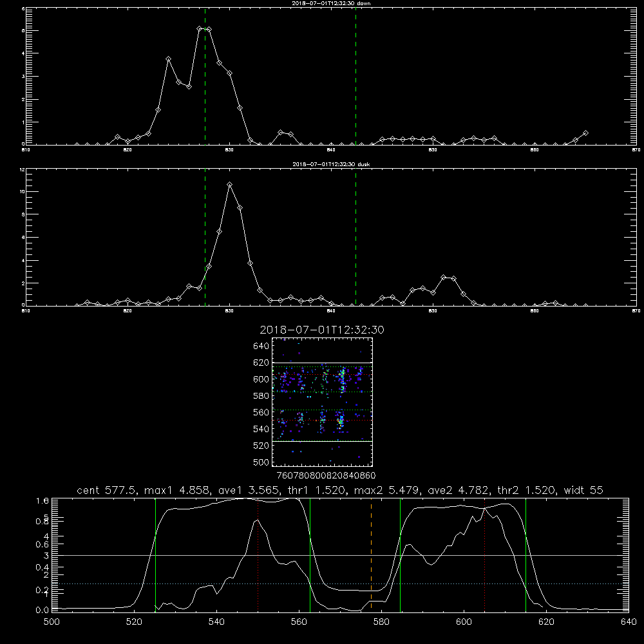The height and width of the screenshot is (644, 644).
Task: Click the '500' x-axis label of bottom plot
Action: (52, 622)
